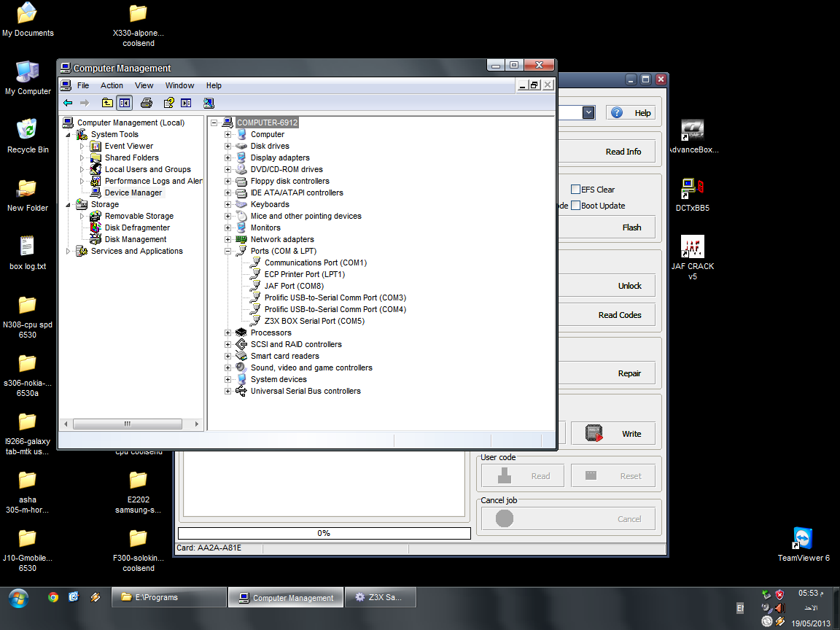Click the 0% progress bar
The height and width of the screenshot is (630, 840).
pos(324,533)
